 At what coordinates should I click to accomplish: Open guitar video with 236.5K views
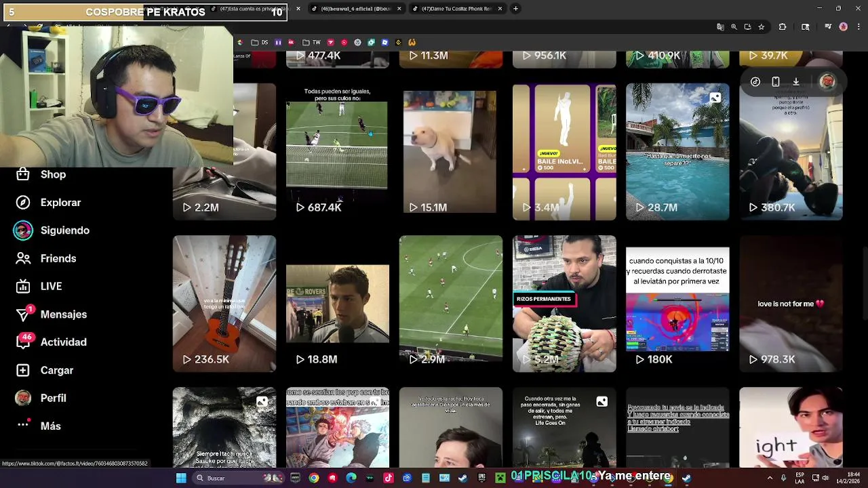pyautogui.click(x=224, y=304)
